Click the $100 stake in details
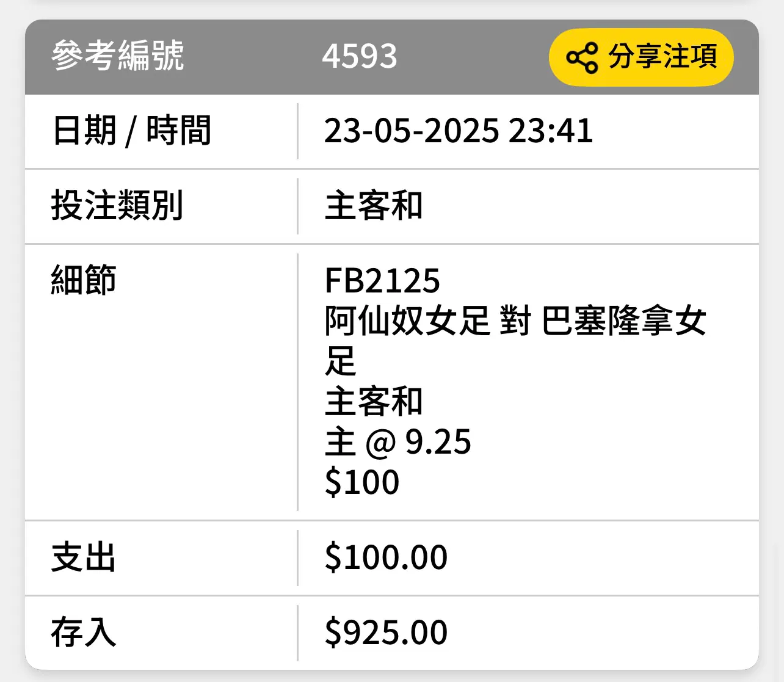 (x=362, y=482)
